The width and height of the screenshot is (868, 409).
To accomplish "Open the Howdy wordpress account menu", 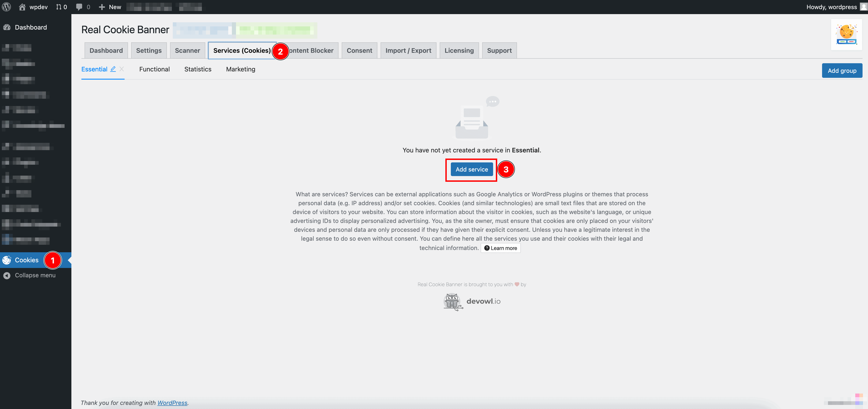I will [x=831, y=7].
